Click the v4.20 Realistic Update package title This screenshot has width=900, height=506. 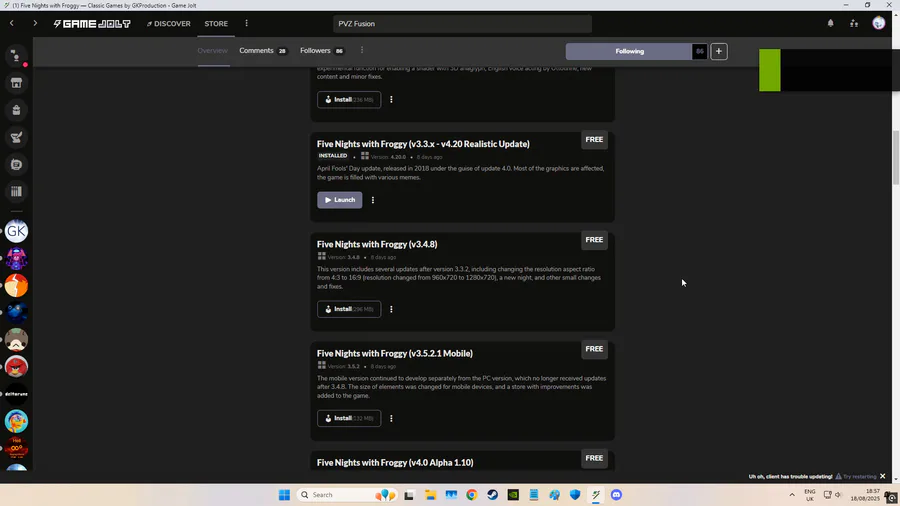coord(423,143)
